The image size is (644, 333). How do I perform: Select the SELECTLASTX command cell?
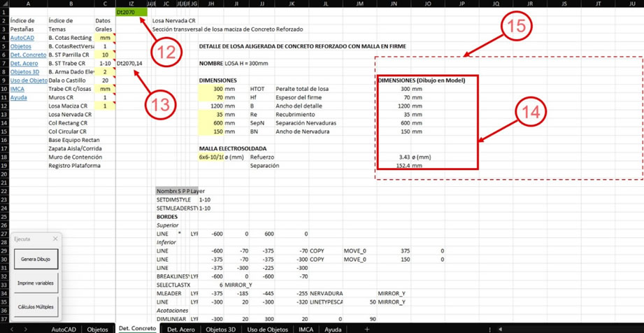[173, 285]
